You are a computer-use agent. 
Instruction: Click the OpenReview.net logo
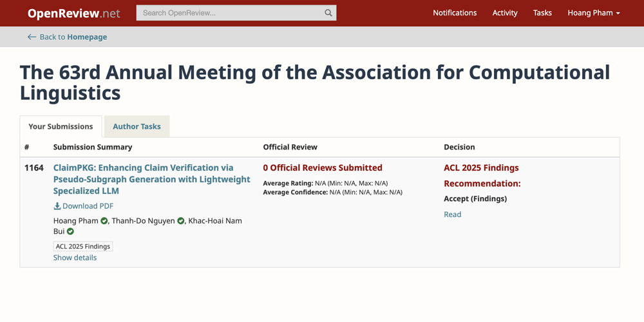74,13
